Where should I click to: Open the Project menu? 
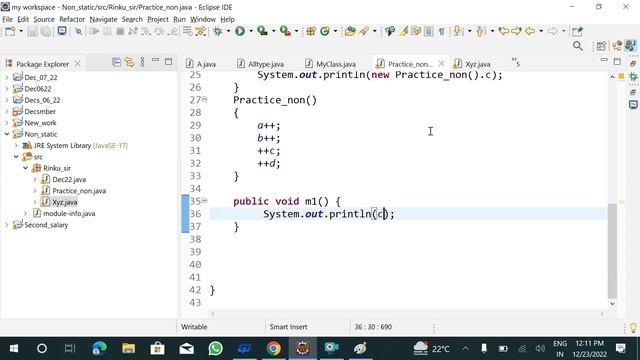158,19
